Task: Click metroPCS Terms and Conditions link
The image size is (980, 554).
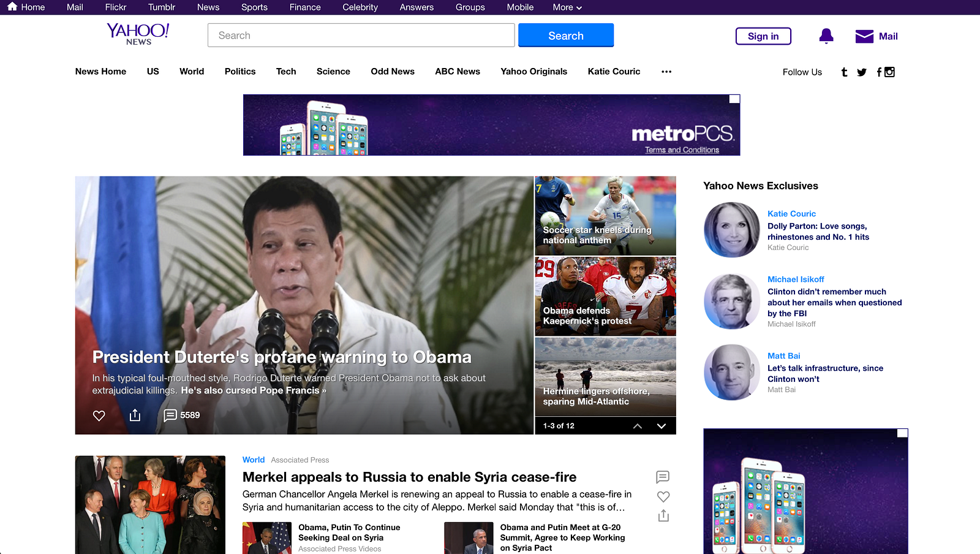Action: [682, 150]
